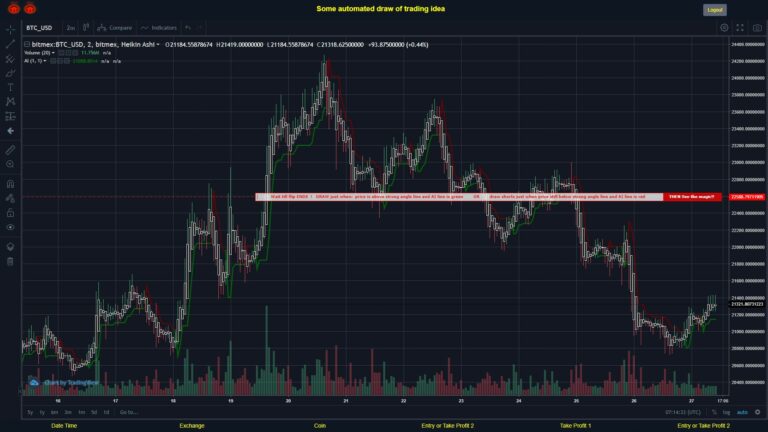Toggle hide all drawings eye icon
768x432 pixels.
pos(10,227)
